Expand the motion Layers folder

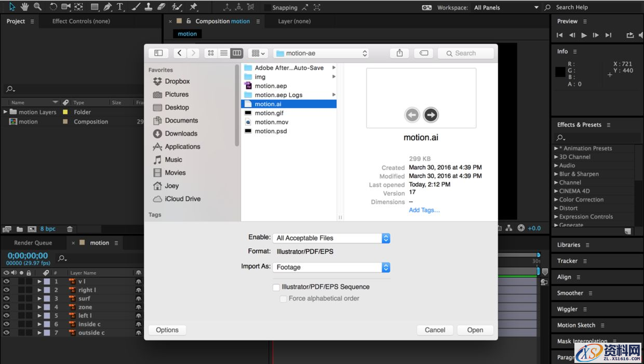5,112
